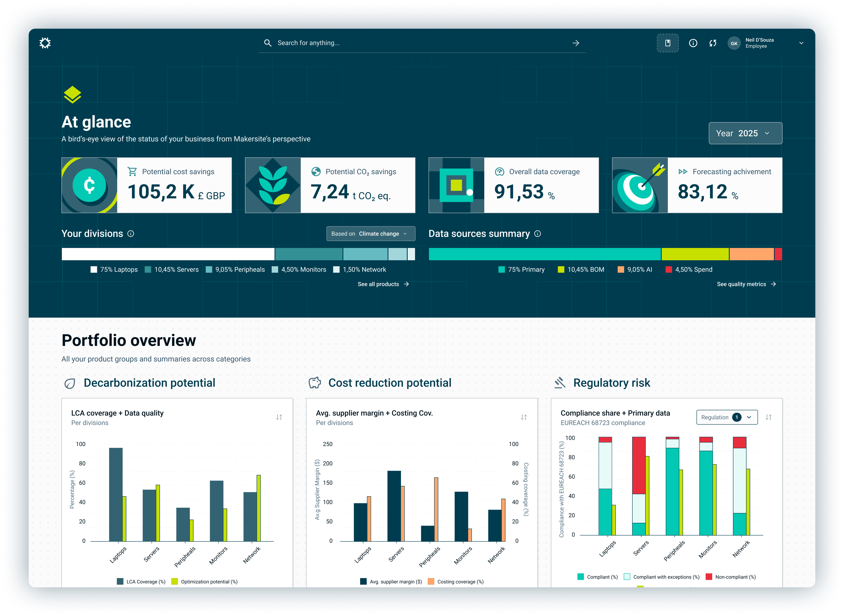Open the bookmark icon in header
844x616 pixels.
pos(667,43)
